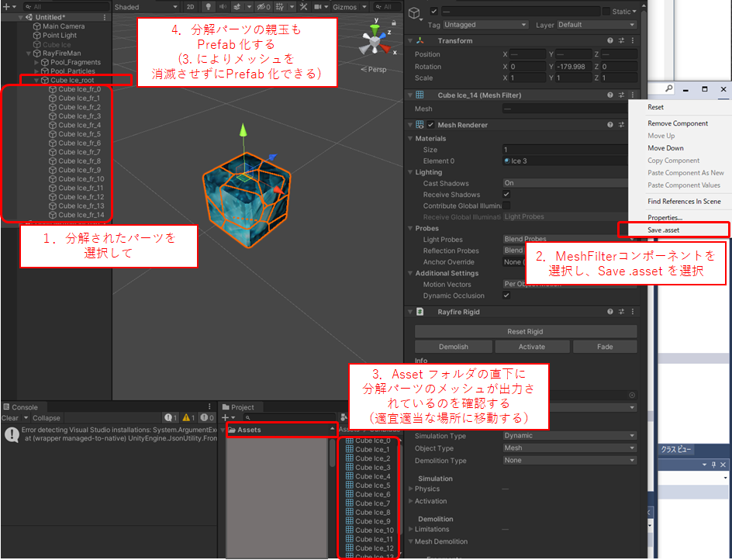Open Mesh Filter kebab menu
Image resolution: width=732 pixels, height=560 pixels.
tap(633, 95)
